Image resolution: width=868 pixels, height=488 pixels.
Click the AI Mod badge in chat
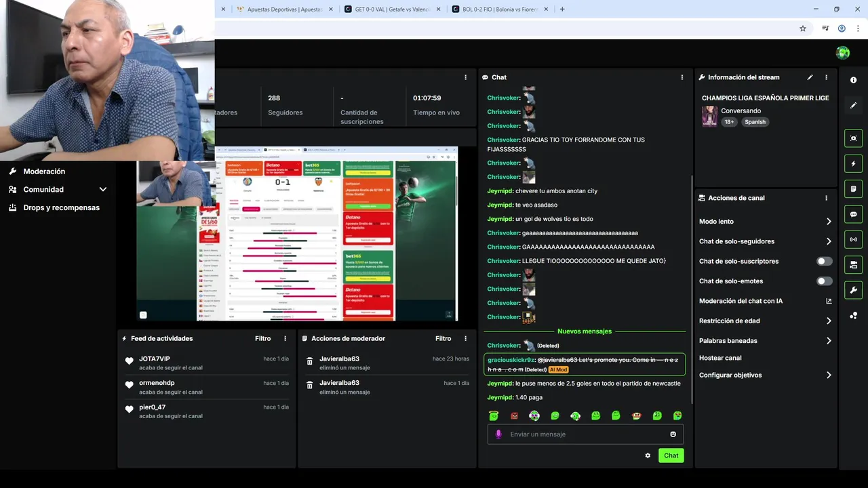[x=558, y=369]
